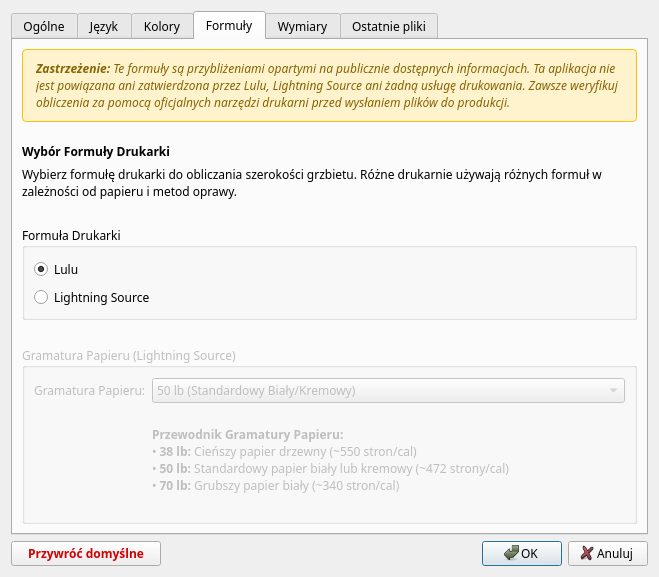This screenshot has height=577, width=659.
Task: Click the Przewodnik Gramatury Papieru heading
Action: [247, 435]
